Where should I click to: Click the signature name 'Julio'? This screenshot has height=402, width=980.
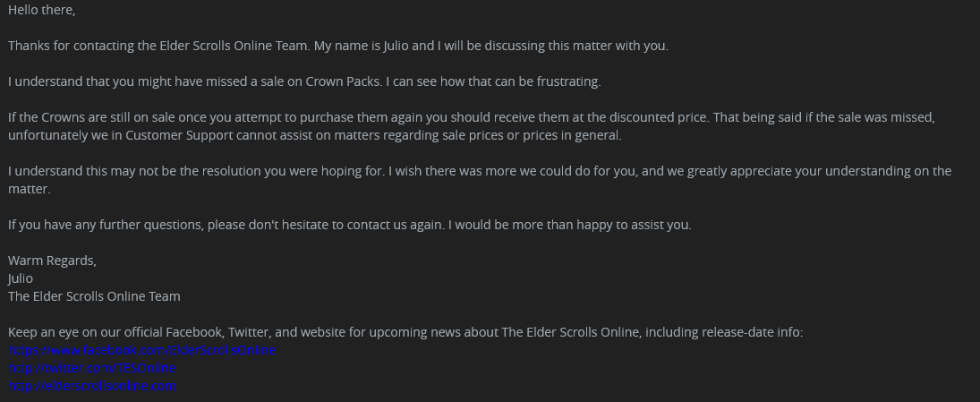tap(21, 278)
